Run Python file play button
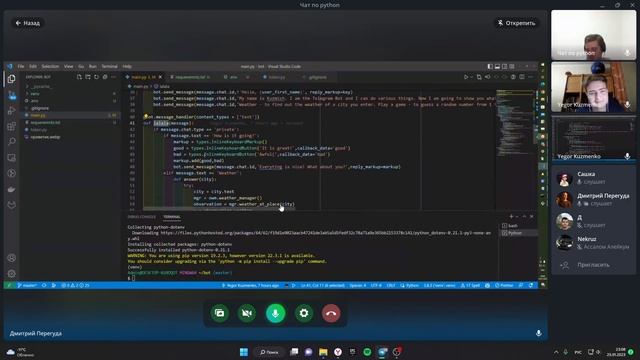 coord(466,77)
